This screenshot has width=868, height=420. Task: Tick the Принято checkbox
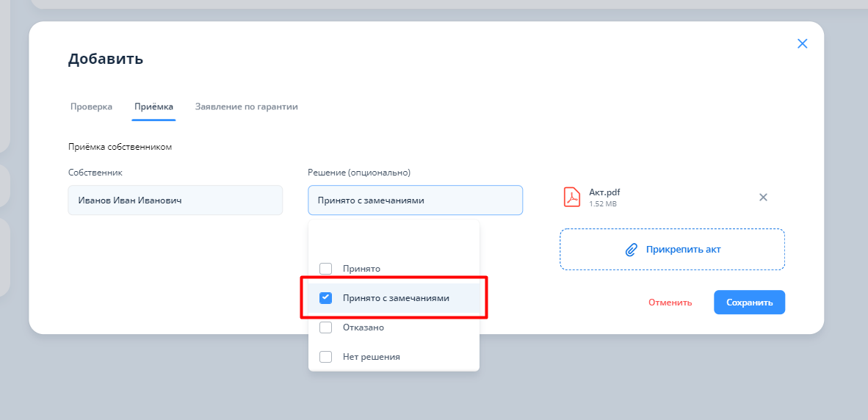click(x=326, y=269)
